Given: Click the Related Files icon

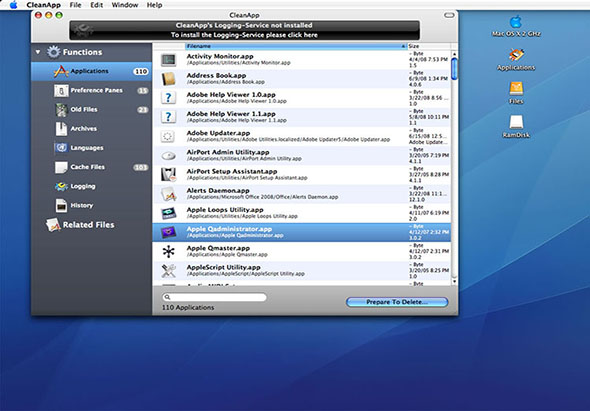Looking at the screenshot, I should [x=53, y=225].
